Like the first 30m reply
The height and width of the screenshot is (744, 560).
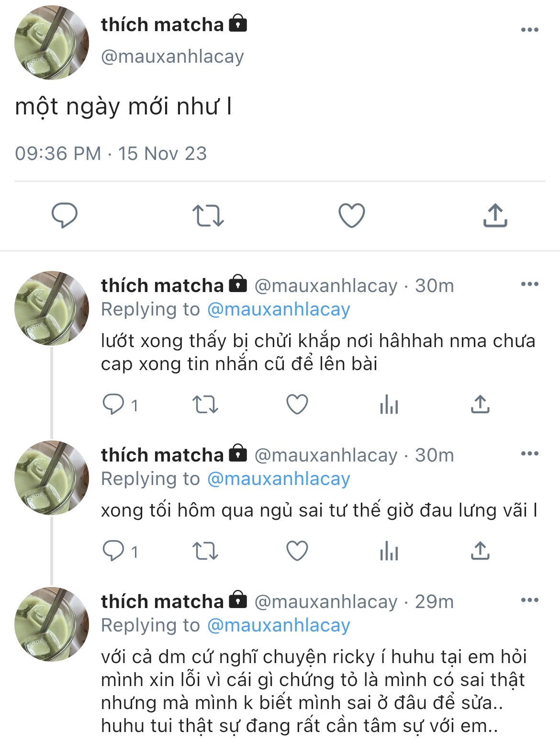coord(297,405)
